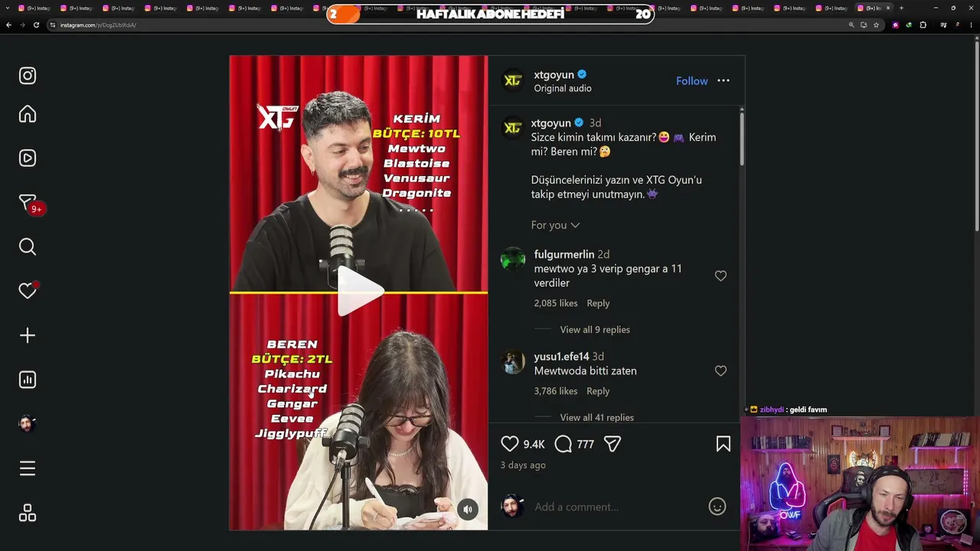Open the hamburger More menu
Screen dimensions: 980x551
coord(28,468)
